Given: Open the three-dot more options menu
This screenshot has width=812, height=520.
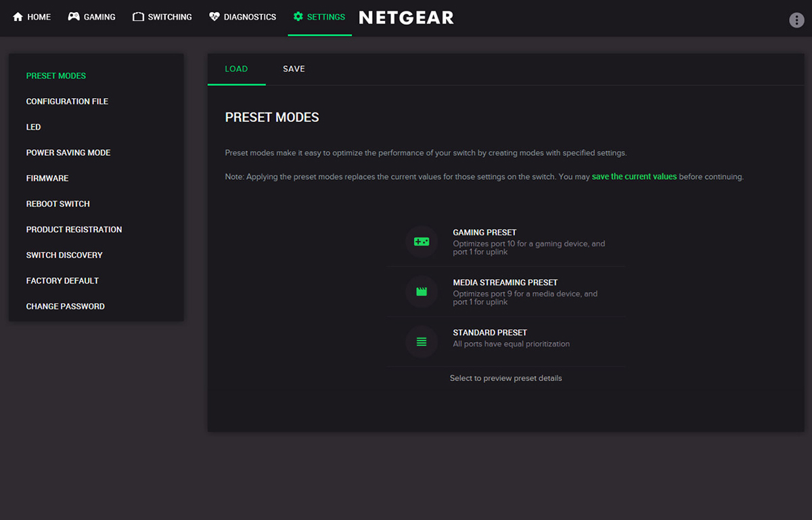Looking at the screenshot, I should (x=796, y=20).
